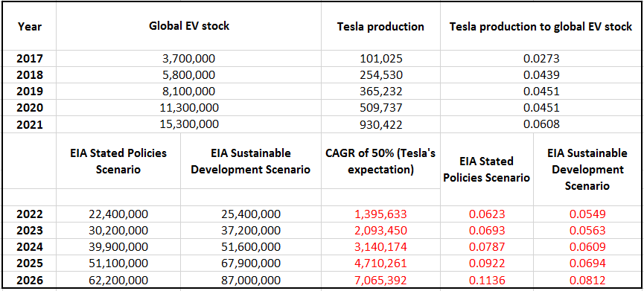
Task: Select global EV stock value 15,300,000
Action: click(189, 124)
